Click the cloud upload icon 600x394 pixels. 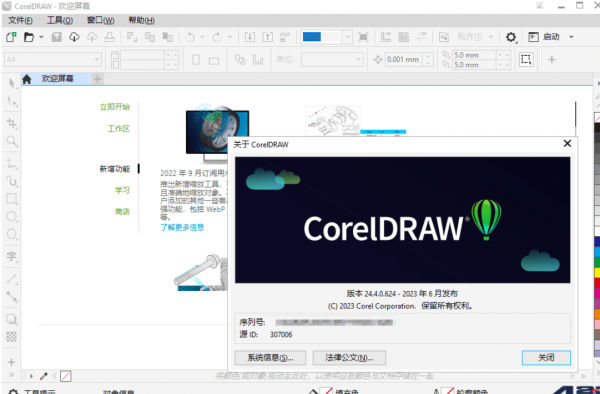click(92, 37)
